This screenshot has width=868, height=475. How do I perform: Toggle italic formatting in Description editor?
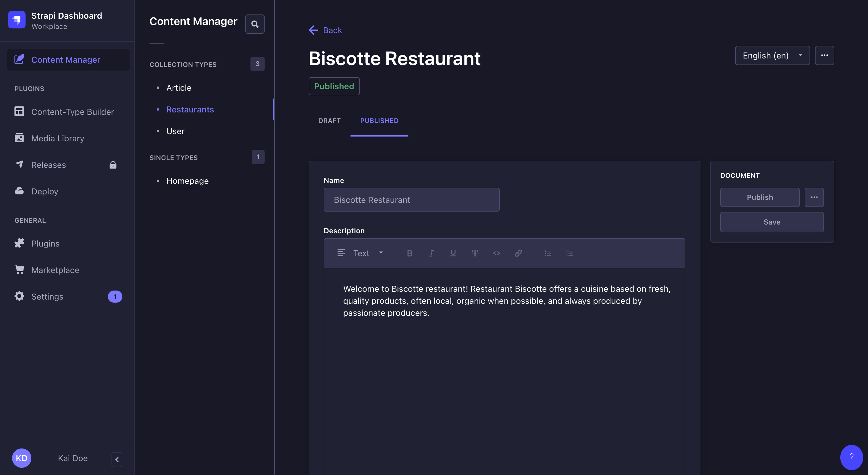pos(431,253)
